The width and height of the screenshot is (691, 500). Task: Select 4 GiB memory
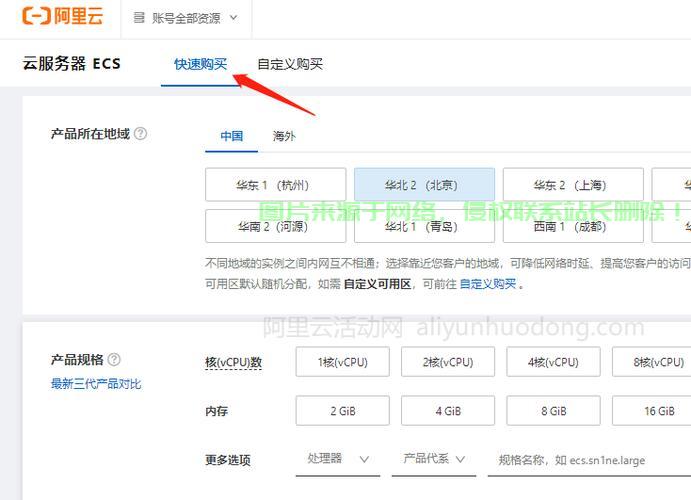pyautogui.click(x=448, y=411)
